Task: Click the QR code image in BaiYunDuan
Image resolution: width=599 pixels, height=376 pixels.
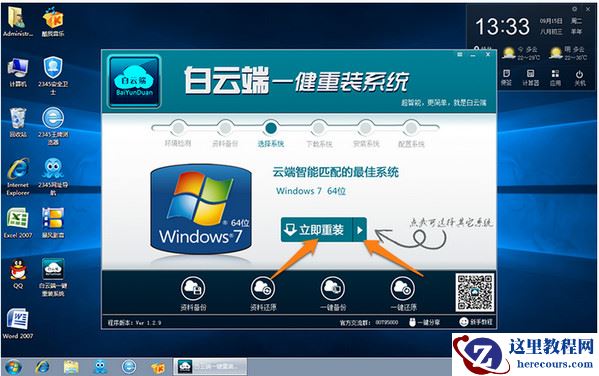Action: pyautogui.click(x=475, y=292)
